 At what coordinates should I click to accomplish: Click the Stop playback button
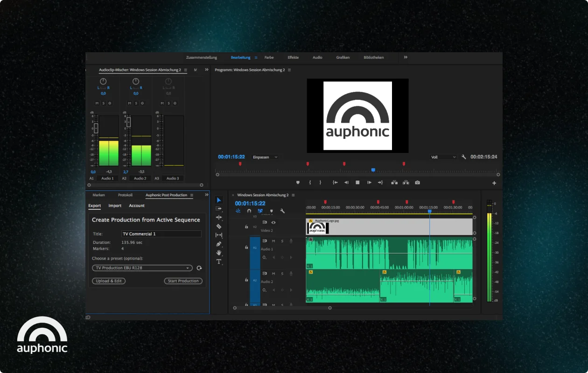tap(357, 183)
